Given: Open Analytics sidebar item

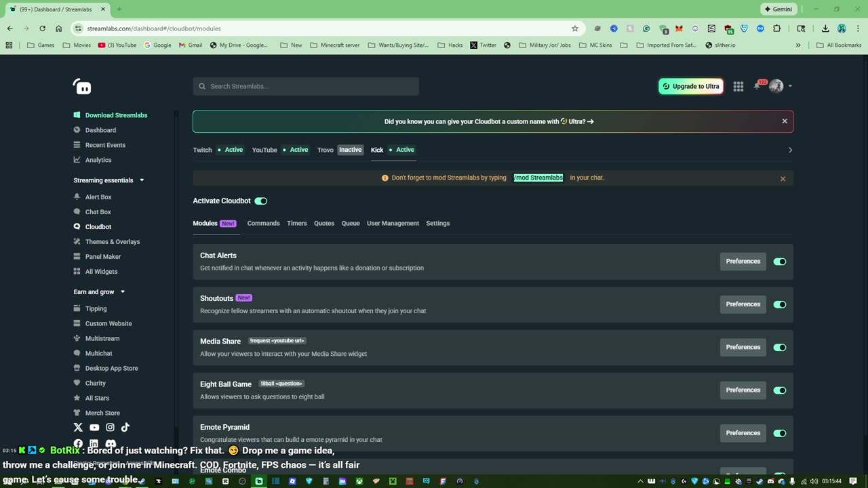Looking at the screenshot, I should click(92, 160).
